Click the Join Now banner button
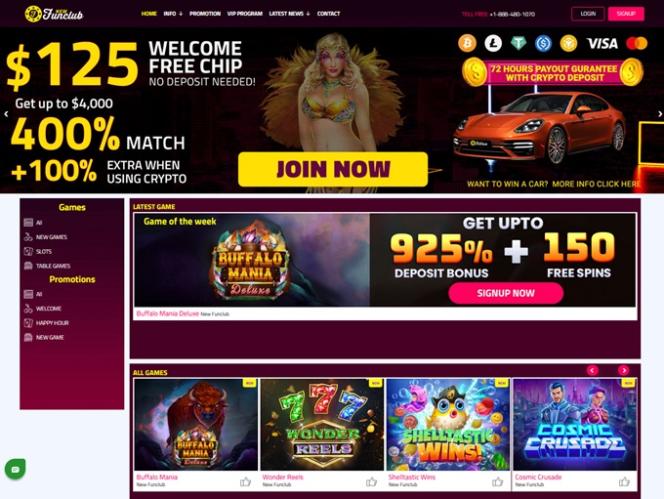This screenshot has height=499, width=664. pyautogui.click(x=333, y=169)
